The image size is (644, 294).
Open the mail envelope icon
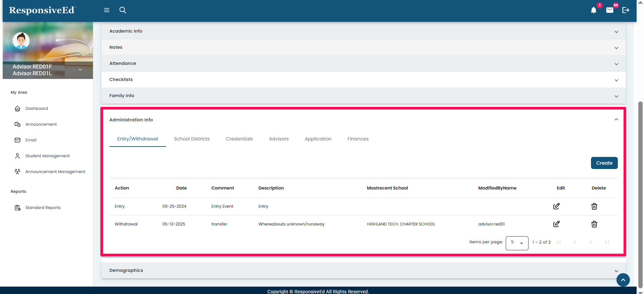609,10
